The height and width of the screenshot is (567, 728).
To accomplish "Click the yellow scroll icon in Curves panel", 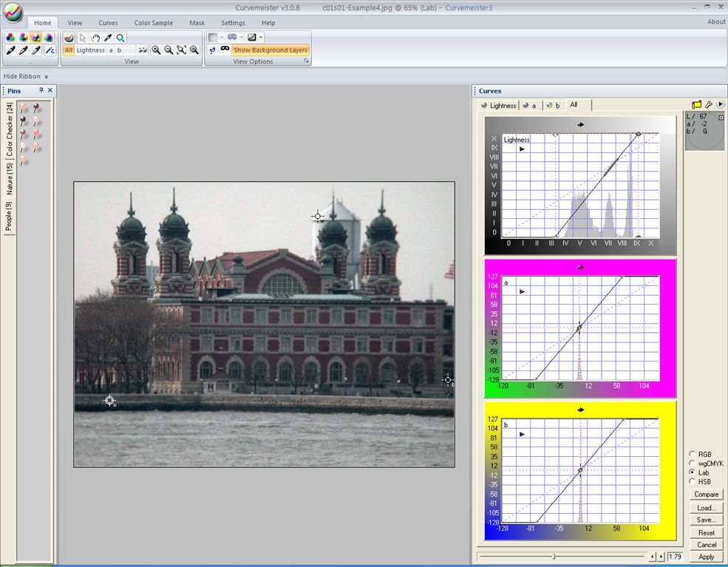I will point(696,104).
